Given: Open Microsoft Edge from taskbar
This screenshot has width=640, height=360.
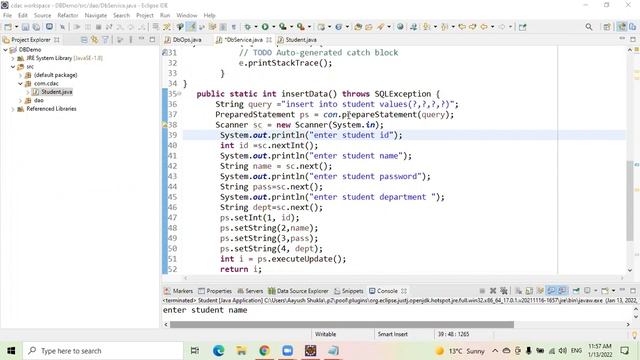Looking at the screenshot, I should click(218, 351).
